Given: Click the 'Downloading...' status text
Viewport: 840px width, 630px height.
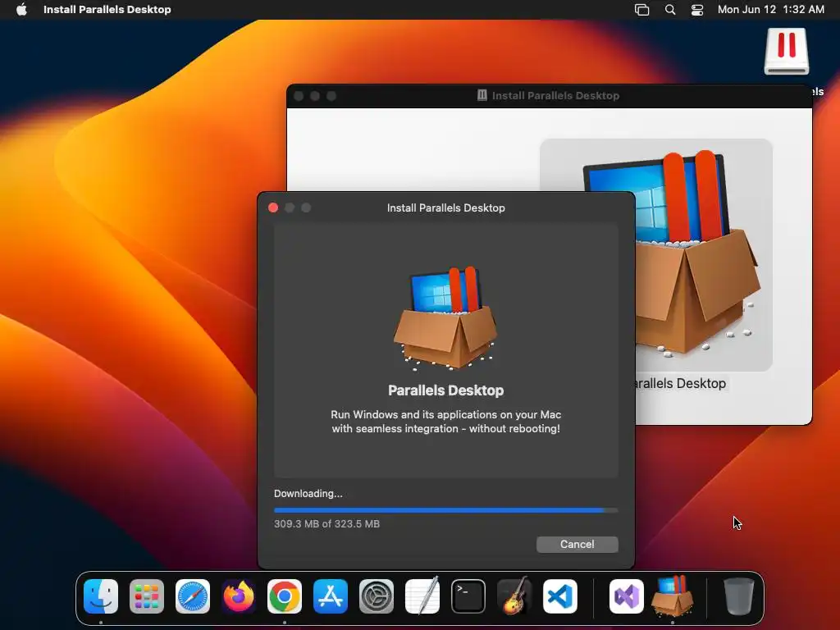Looking at the screenshot, I should tap(308, 493).
